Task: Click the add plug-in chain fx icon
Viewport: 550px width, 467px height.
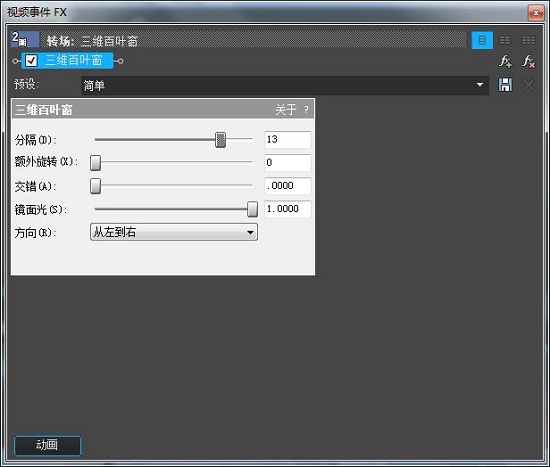Action: click(x=505, y=62)
